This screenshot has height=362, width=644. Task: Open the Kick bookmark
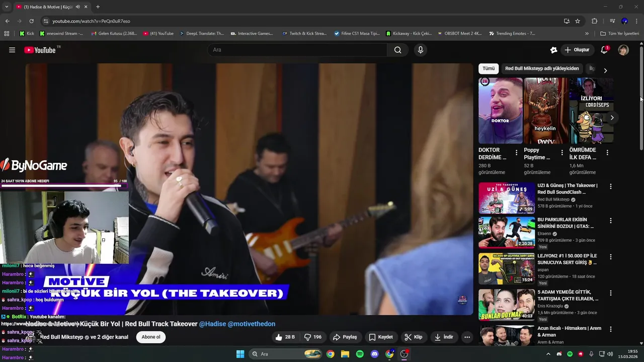27,33
